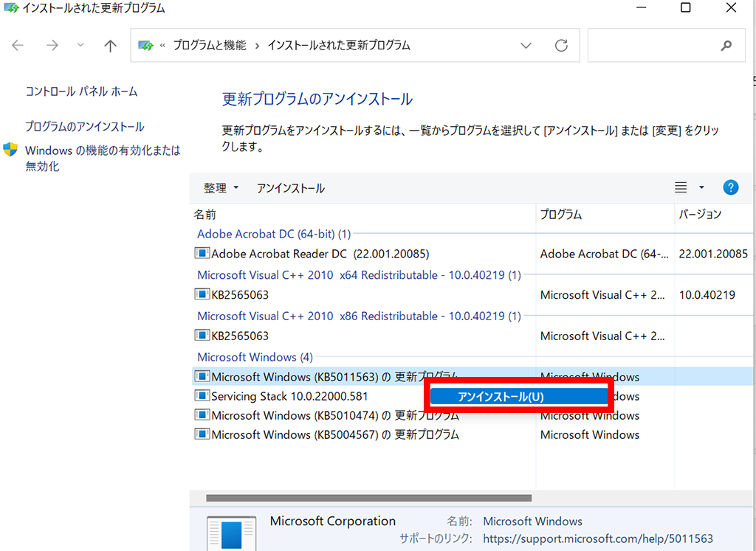
Task: Open help via the blue question mark icon
Action: click(730, 187)
